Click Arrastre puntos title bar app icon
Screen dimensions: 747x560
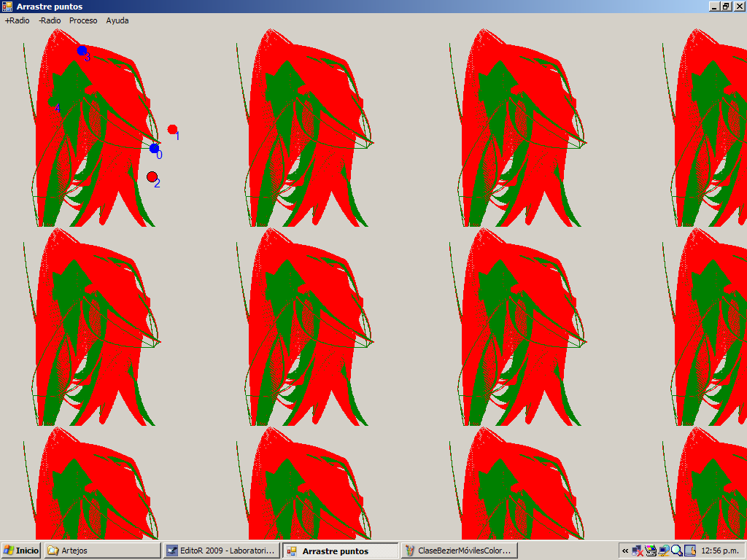(7, 6)
